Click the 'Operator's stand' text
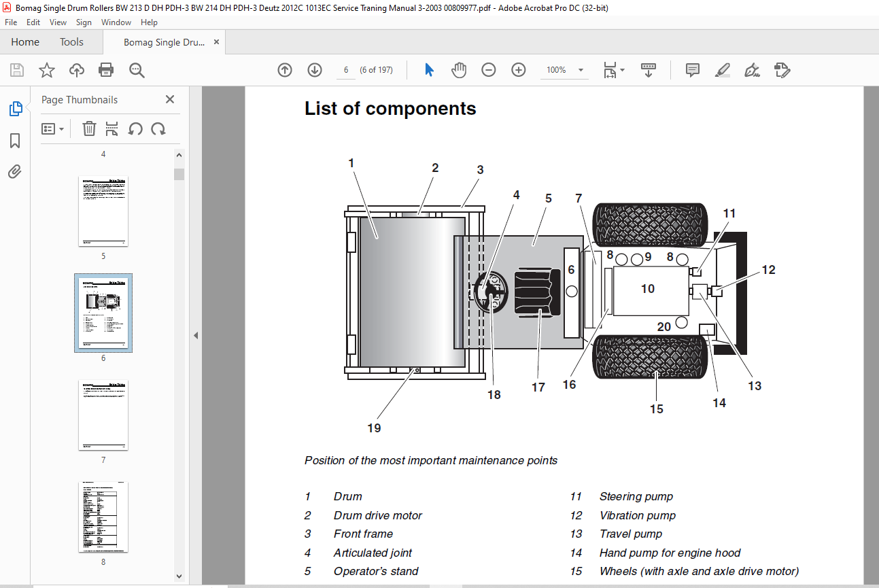The image size is (879, 588). [376, 572]
